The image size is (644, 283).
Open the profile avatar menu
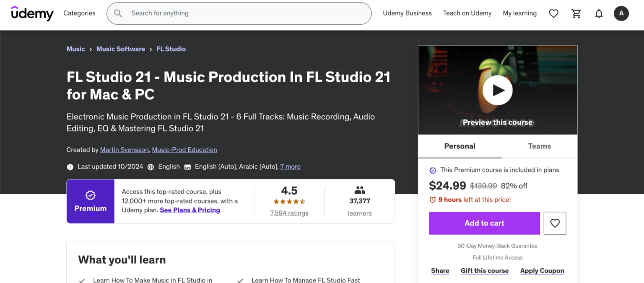click(621, 13)
